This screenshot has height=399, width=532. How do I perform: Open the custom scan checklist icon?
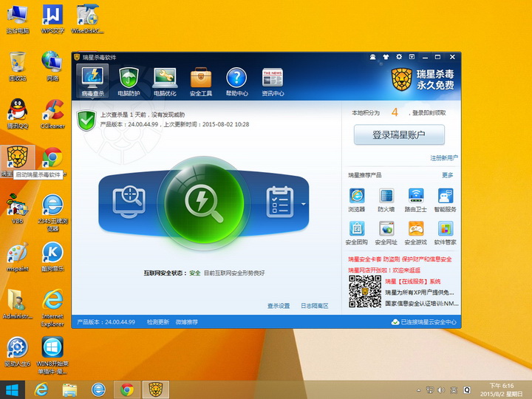pyautogui.click(x=279, y=199)
